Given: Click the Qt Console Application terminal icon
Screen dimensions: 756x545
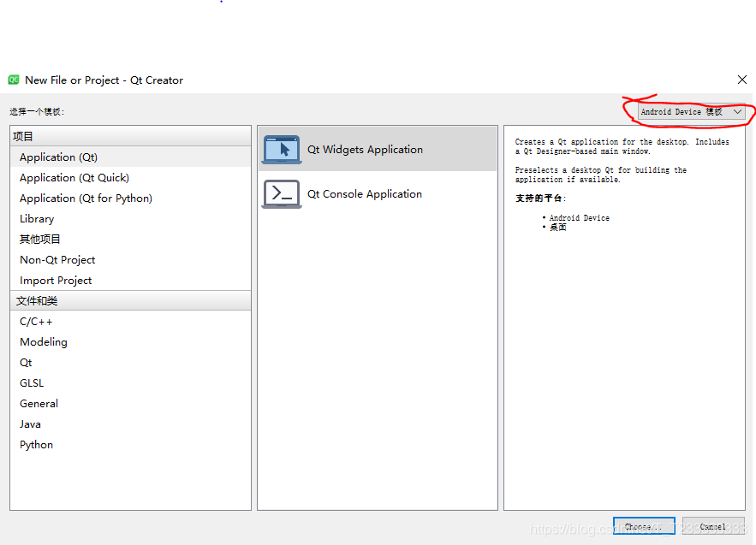Looking at the screenshot, I should click(x=282, y=193).
